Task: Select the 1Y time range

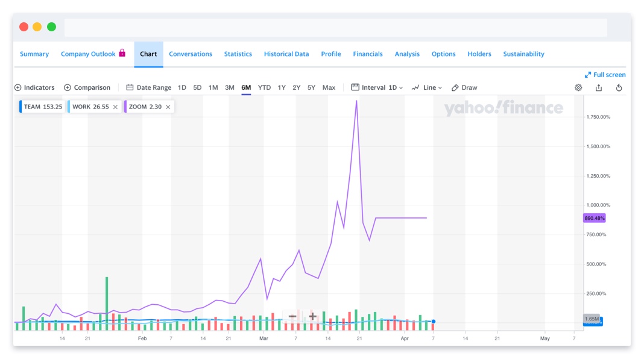Action: coord(282,87)
